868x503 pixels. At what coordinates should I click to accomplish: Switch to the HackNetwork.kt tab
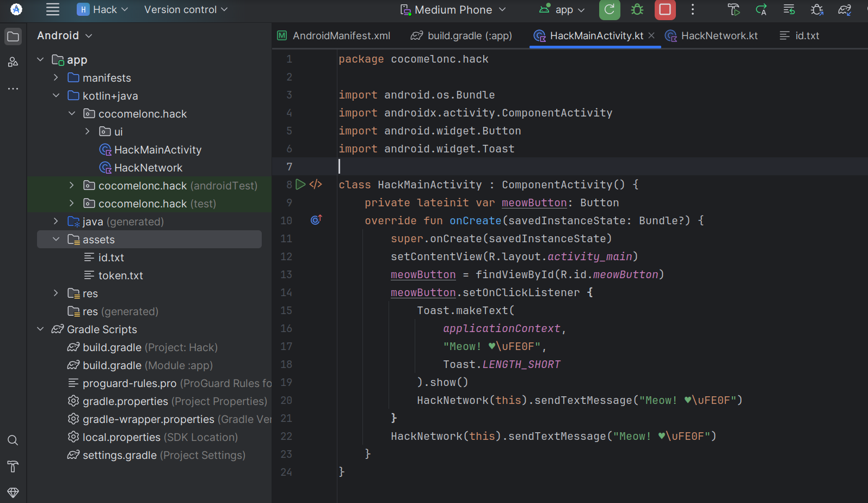pos(712,35)
